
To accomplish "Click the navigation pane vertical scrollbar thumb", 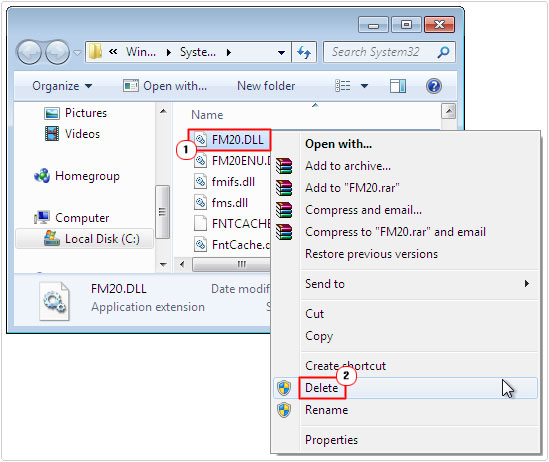I will pos(162,212).
